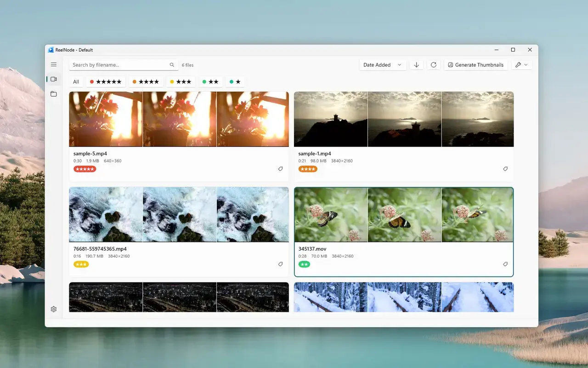The image size is (588, 368).
Task: Filter by four-star rating
Action: 146,82
